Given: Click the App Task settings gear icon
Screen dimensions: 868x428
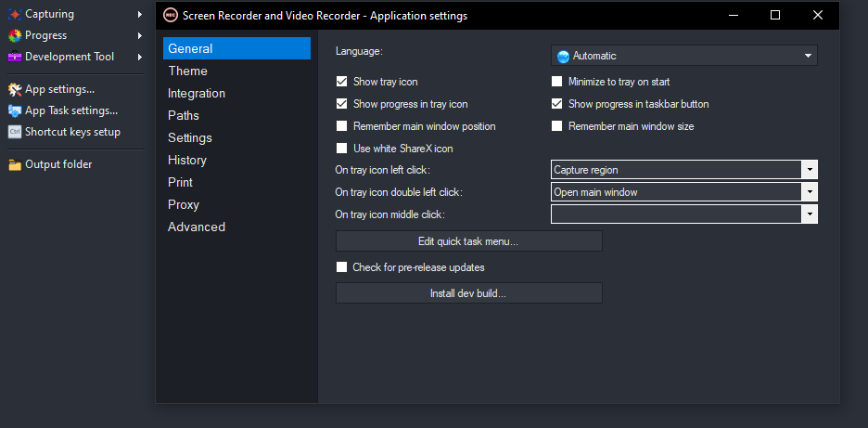Looking at the screenshot, I should [15, 110].
